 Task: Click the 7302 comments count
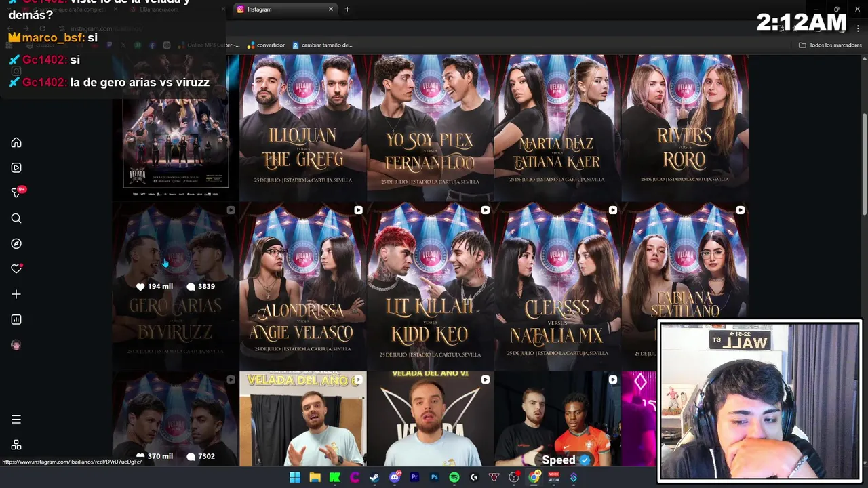click(201, 456)
